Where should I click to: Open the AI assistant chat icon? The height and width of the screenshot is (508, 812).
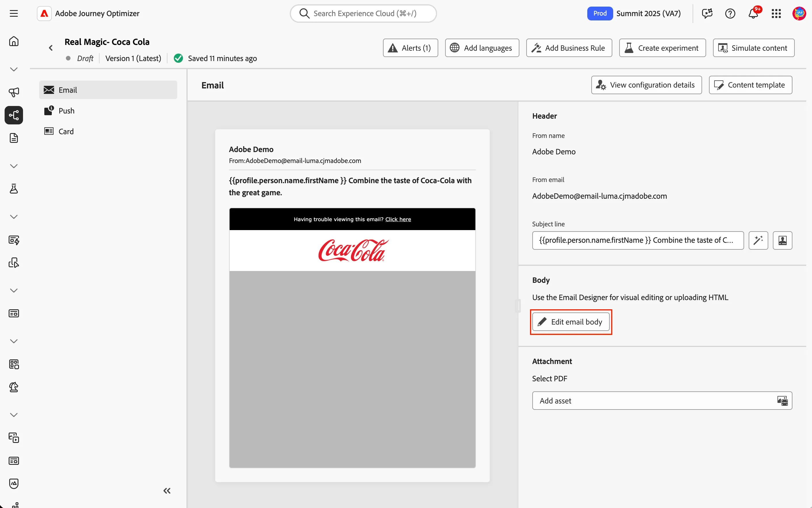[707, 14]
